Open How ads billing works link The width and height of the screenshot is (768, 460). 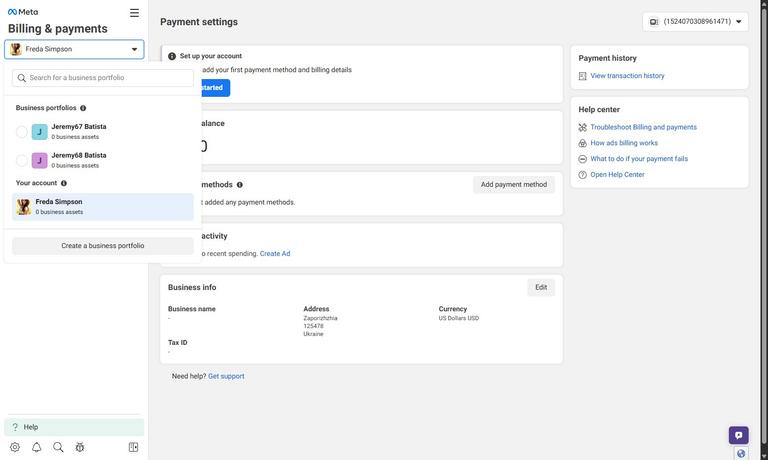click(x=624, y=143)
